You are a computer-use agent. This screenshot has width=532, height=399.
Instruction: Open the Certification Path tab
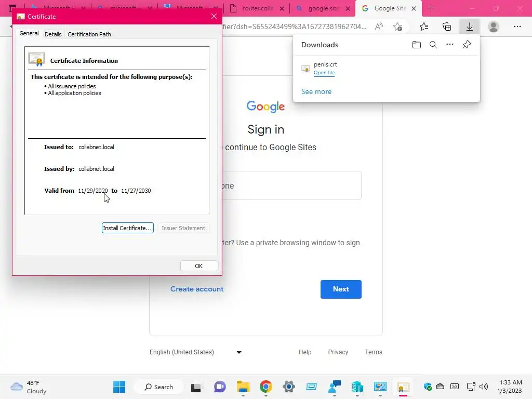pos(89,34)
